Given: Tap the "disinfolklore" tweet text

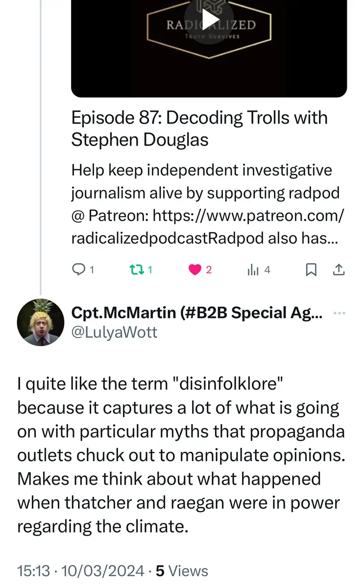Looking at the screenshot, I should click(181, 454).
